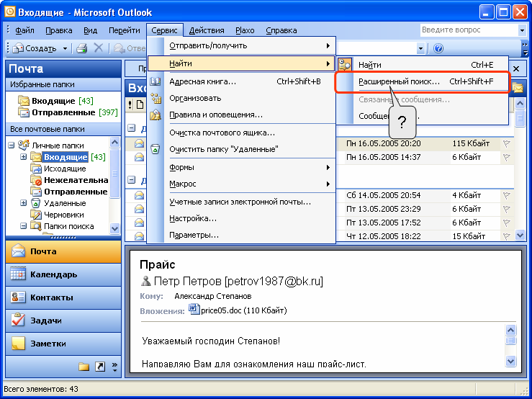This screenshot has height=399, width=532.
Task: Click the Importance column header icon
Action: pos(130,104)
